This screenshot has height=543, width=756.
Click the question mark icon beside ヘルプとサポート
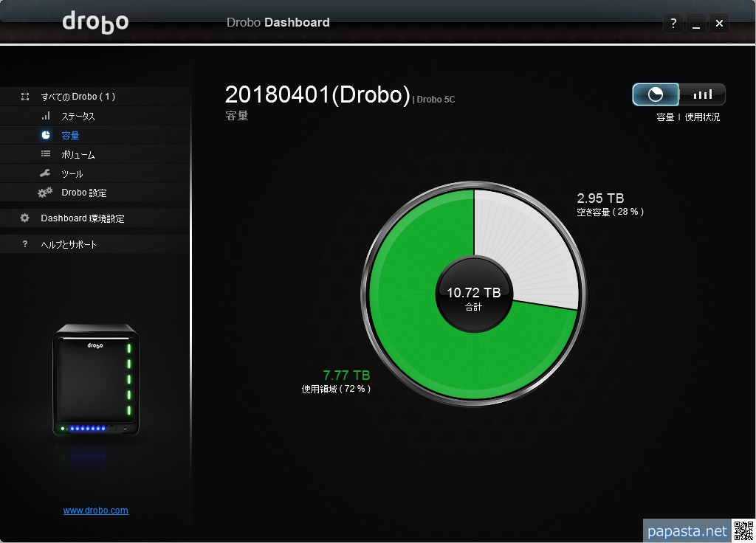pos(25,244)
